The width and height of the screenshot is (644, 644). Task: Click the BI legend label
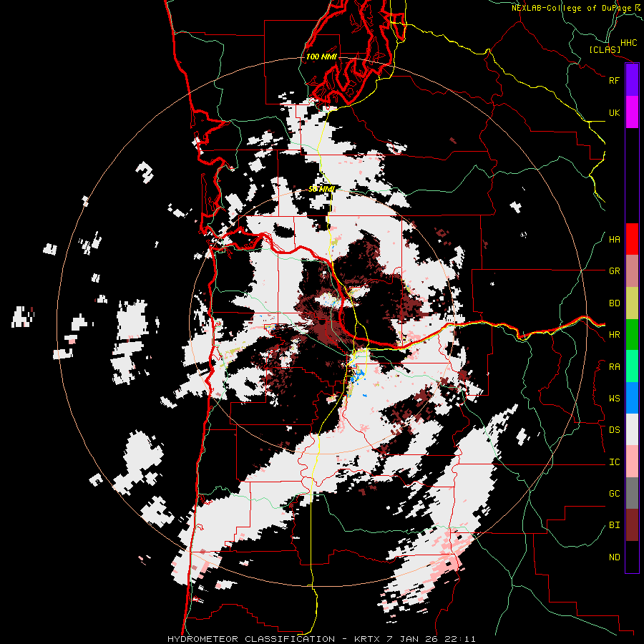[614, 525]
